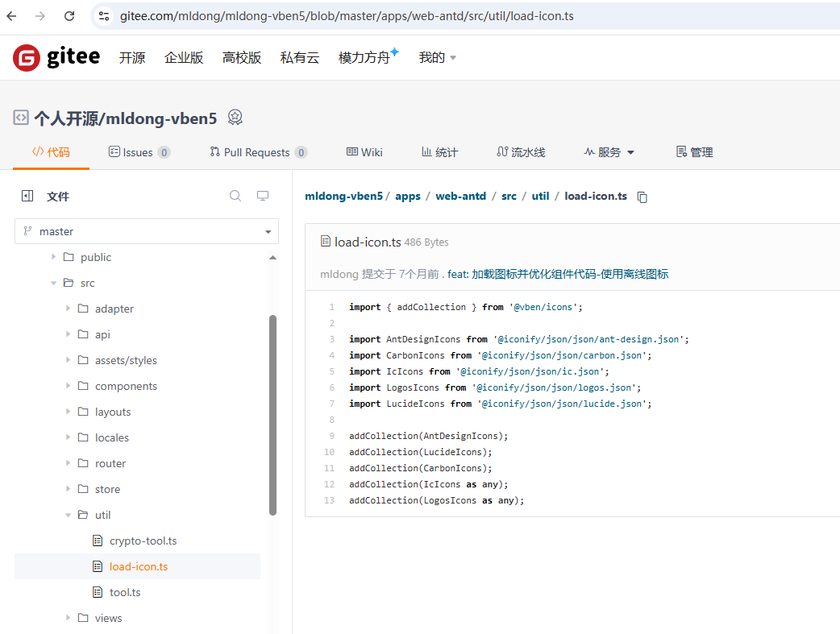840x634 pixels.
Task: Switch to the Issues tab
Action: click(x=139, y=152)
